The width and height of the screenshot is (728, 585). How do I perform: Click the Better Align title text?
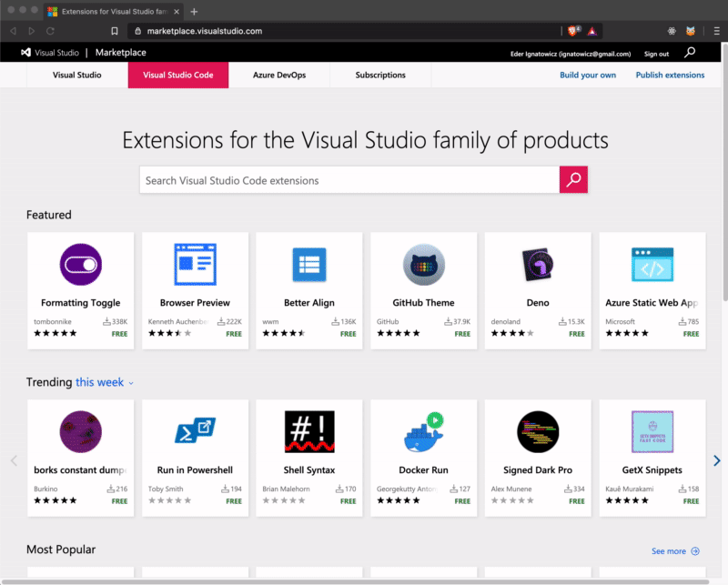pyautogui.click(x=309, y=303)
